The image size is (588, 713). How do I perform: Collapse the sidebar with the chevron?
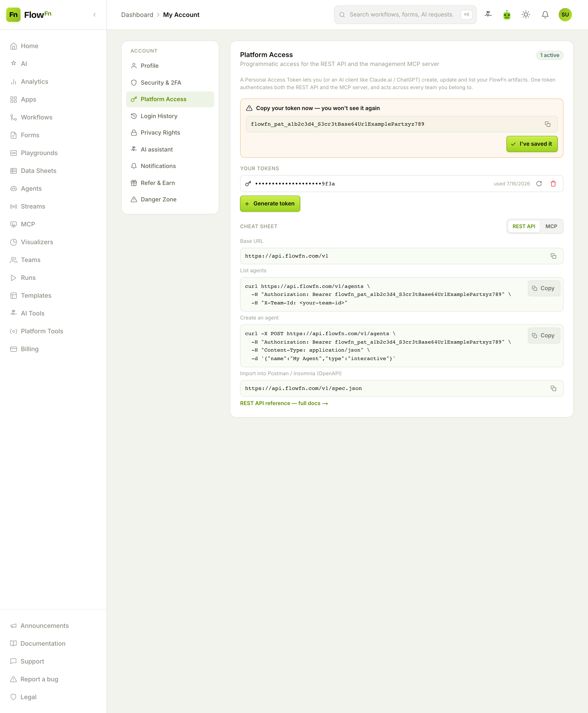point(94,14)
